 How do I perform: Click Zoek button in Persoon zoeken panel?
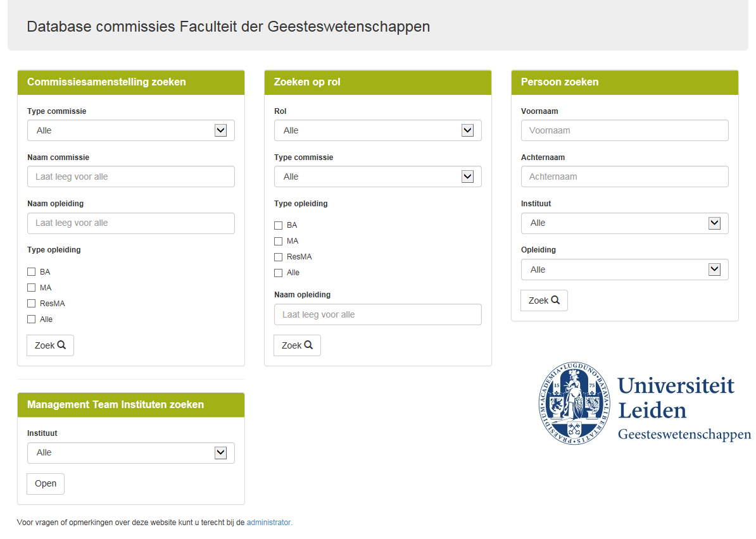pyautogui.click(x=544, y=300)
